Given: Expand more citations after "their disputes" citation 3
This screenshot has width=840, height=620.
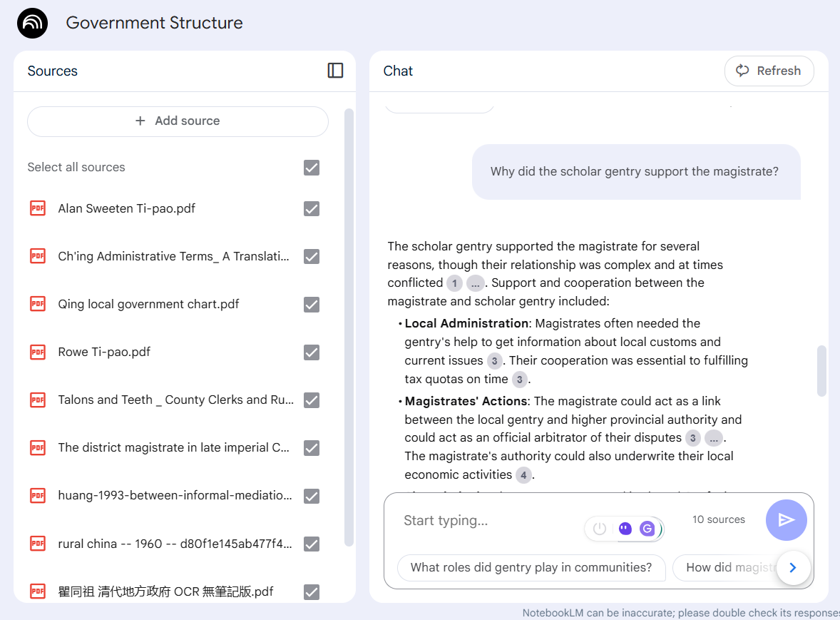Looking at the screenshot, I should click(x=714, y=438).
